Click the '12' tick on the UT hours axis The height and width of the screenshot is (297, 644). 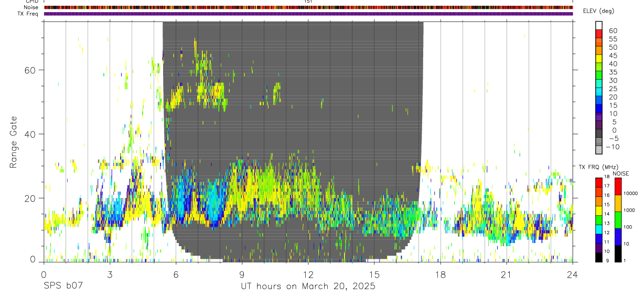click(x=308, y=274)
